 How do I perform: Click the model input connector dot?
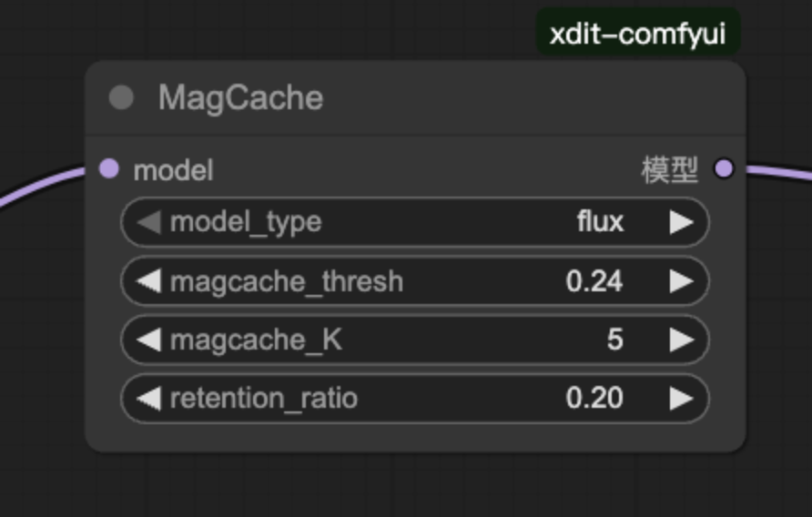(109, 168)
